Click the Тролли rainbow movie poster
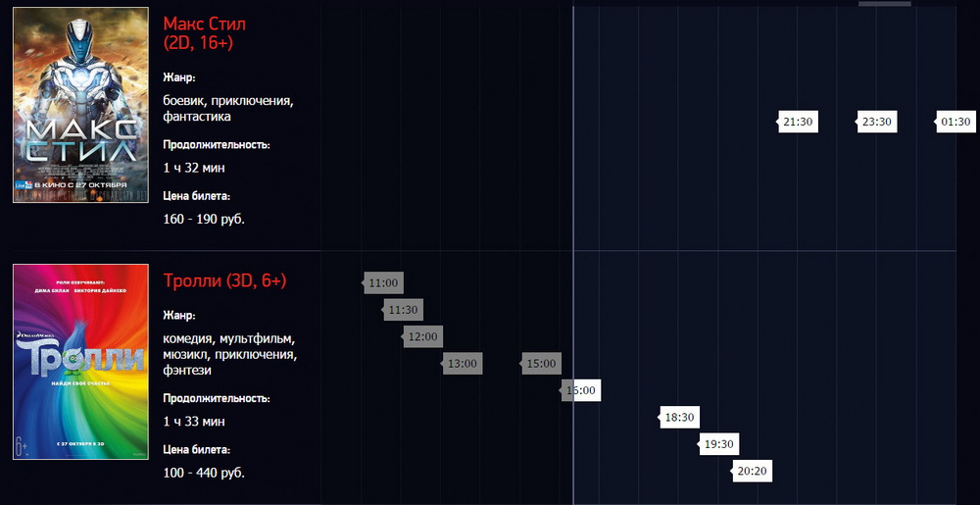 (80, 362)
